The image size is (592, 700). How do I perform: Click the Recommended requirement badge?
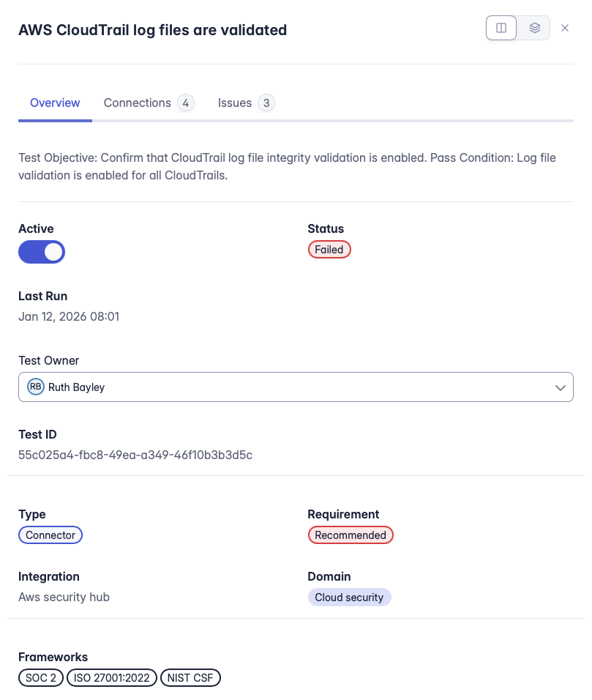tap(351, 535)
